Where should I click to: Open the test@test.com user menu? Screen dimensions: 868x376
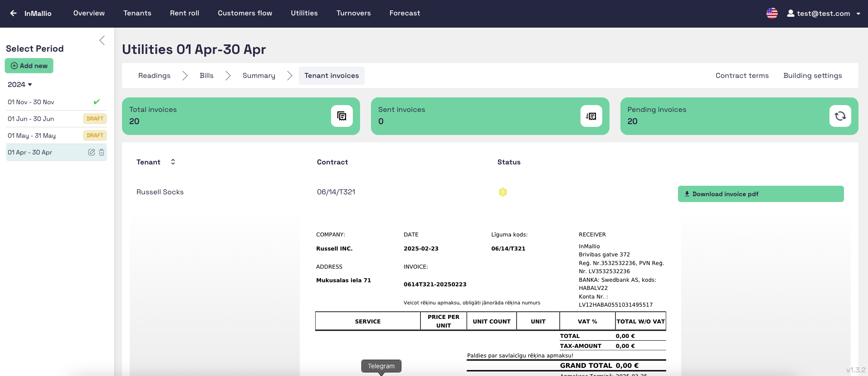click(824, 13)
